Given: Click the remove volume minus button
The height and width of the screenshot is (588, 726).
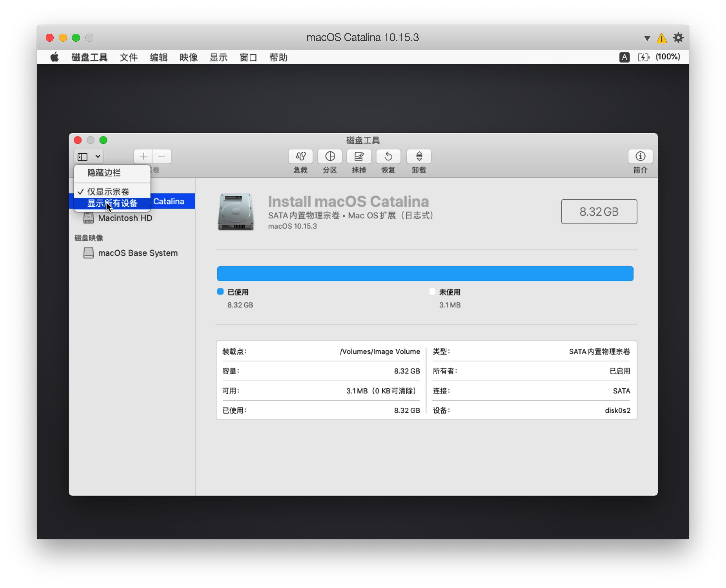Looking at the screenshot, I should tap(162, 156).
